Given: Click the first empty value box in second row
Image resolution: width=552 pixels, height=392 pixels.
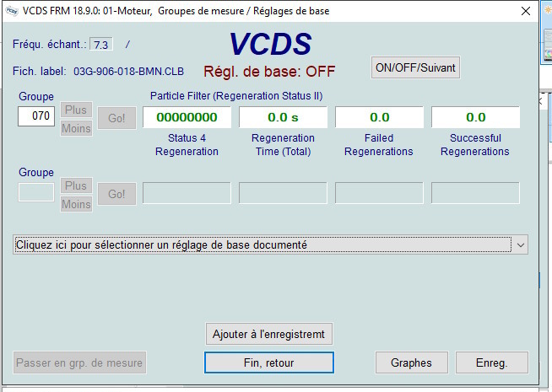Looking at the screenshot, I should coord(187,193).
